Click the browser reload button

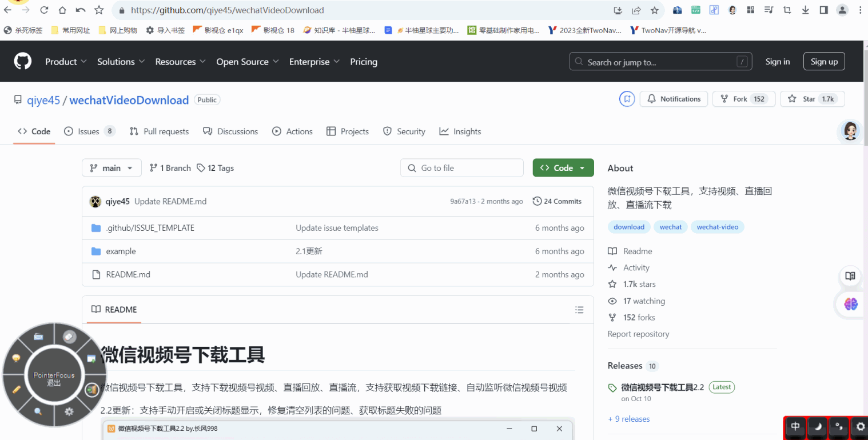44,10
